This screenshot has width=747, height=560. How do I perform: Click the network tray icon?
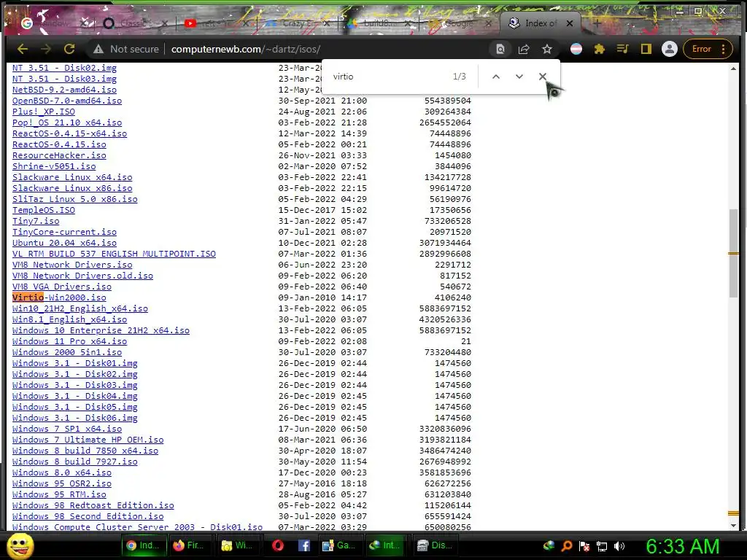(x=602, y=546)
